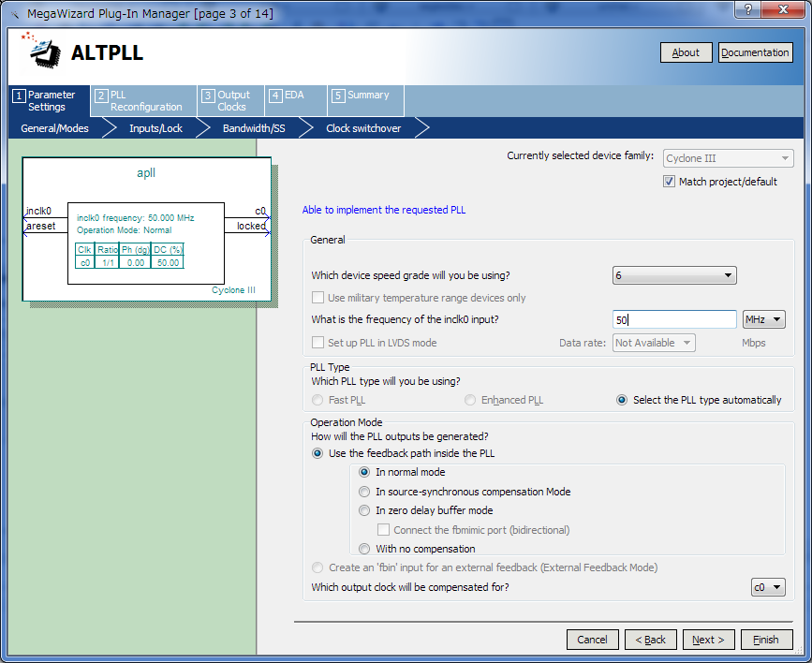Viewport: 812px width, 663px height.
Task: Click the ALTPLL chip logo icon
Action: [x=41, y=51]
